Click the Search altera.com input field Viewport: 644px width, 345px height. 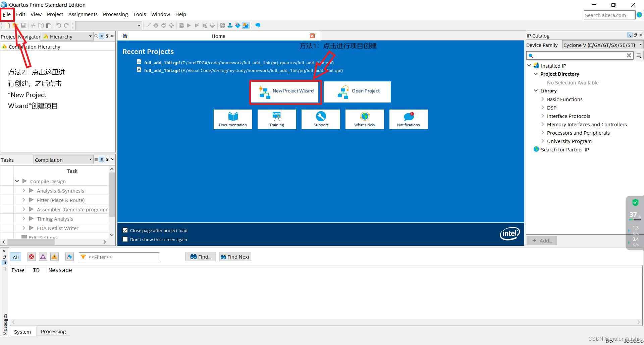tap(609, 15)
